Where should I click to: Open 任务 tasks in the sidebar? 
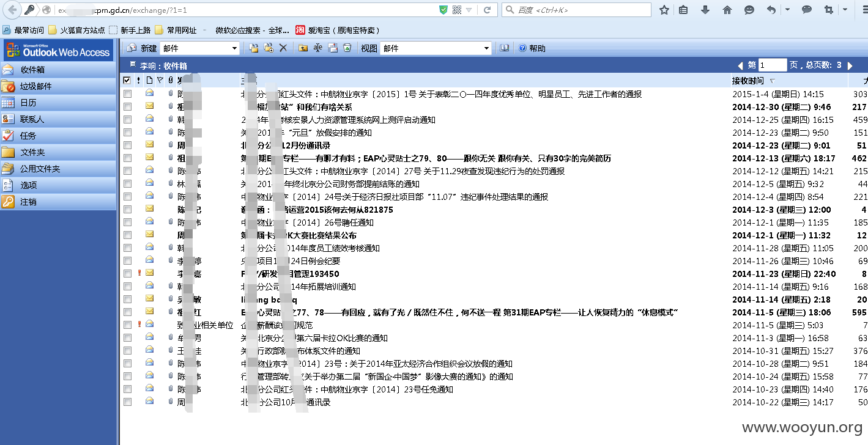pos(58,136)
